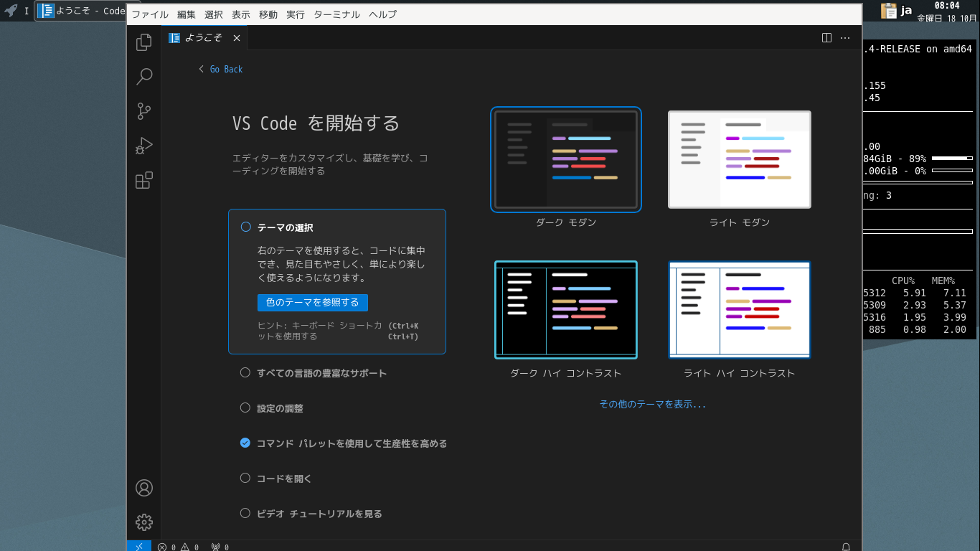
Task: Open the Manage gear menu
Action: [x=144, y=522]
